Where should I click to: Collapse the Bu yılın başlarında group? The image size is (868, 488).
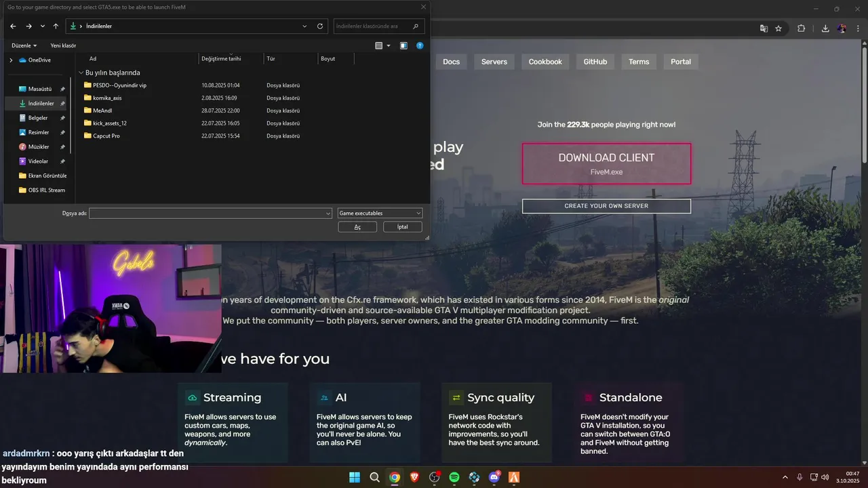click(81, 73)
